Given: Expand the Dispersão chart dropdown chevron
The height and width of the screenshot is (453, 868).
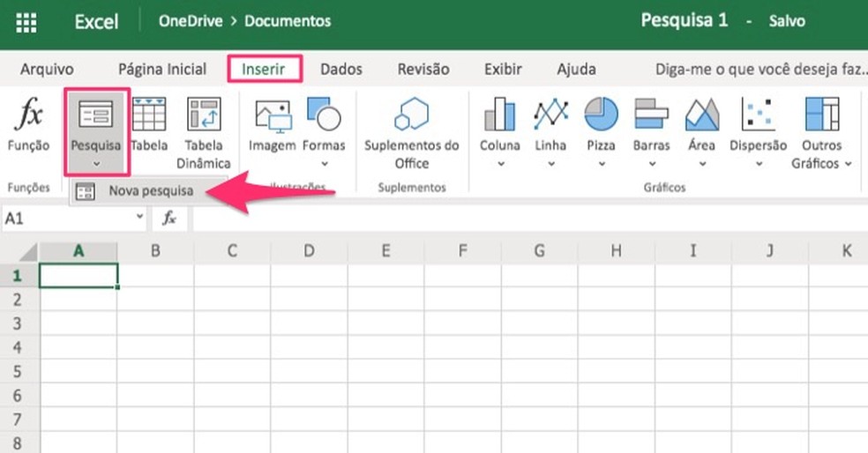Looking at the screenshot, I should tap(759, 164).
